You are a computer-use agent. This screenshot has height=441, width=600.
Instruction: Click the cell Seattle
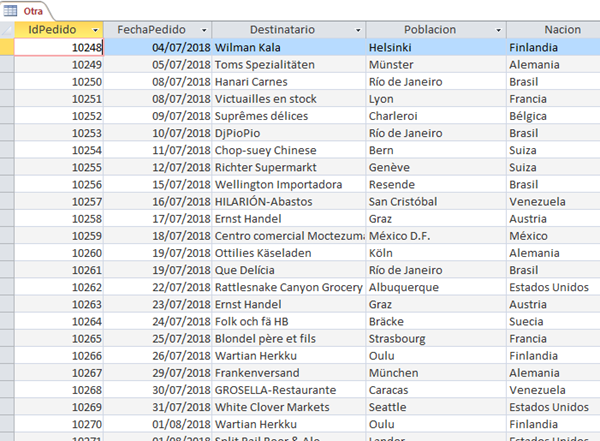pyautogui.click(x=436, y=407)
